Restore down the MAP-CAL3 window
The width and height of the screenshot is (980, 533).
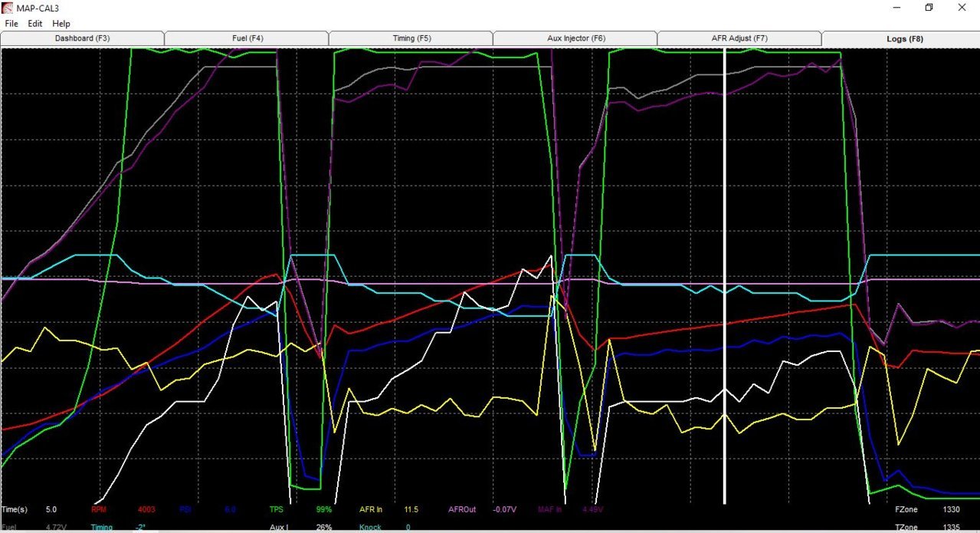pyautogui.click(x=929, y=8)
